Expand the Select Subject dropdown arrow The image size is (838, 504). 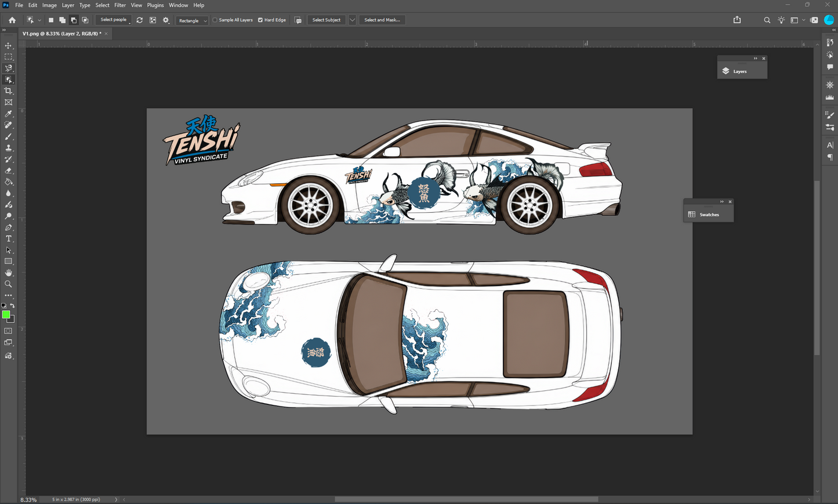[352, 20]
